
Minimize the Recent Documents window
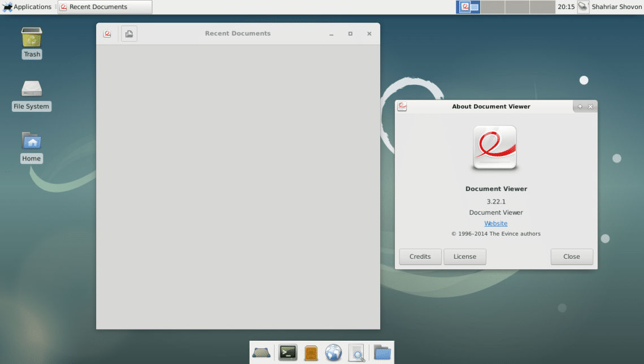[332, 34]
